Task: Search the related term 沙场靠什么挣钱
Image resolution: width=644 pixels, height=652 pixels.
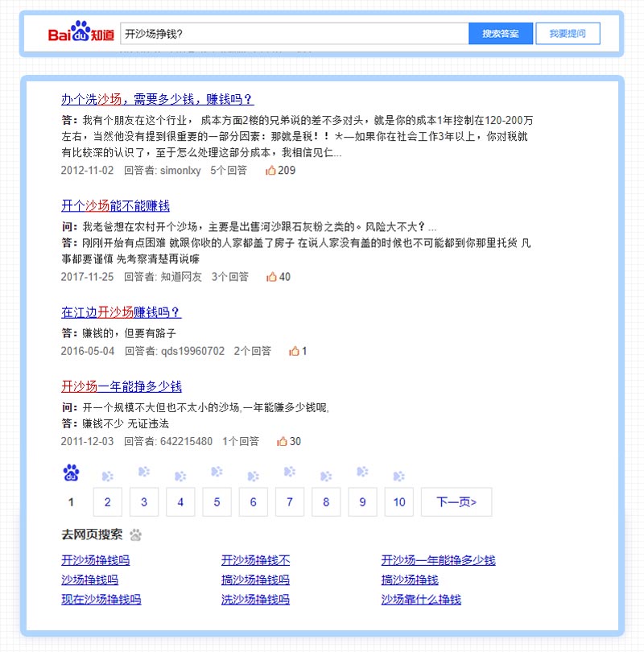Action: click(419, 600)
